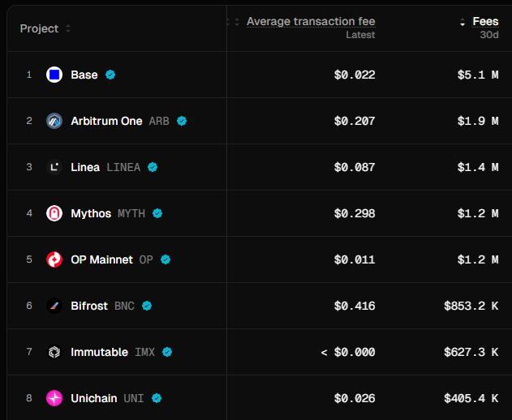Viewport: 512px width, 420px height.
Task: Click the verified badge next to Base
Action: click(x=110, y=75)
